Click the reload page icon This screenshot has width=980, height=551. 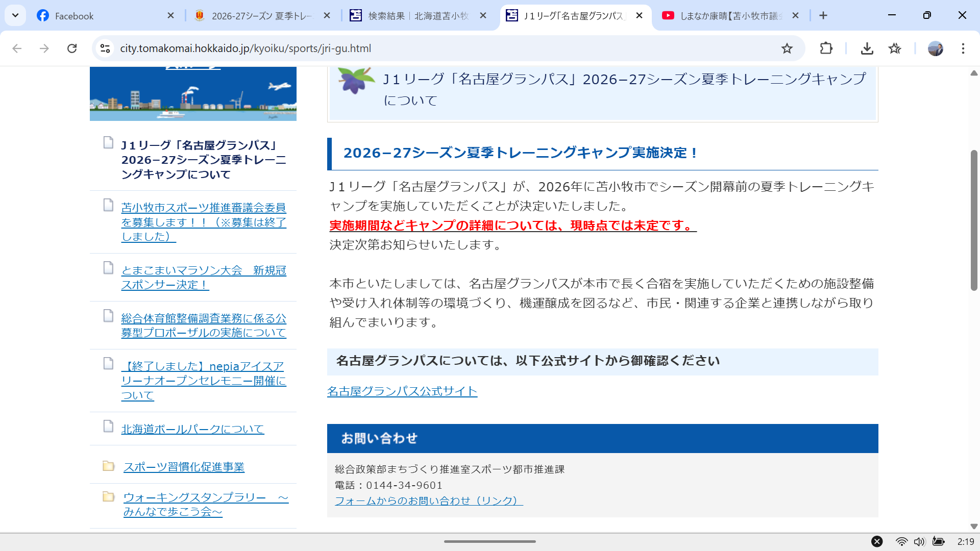tap(72, 48)
